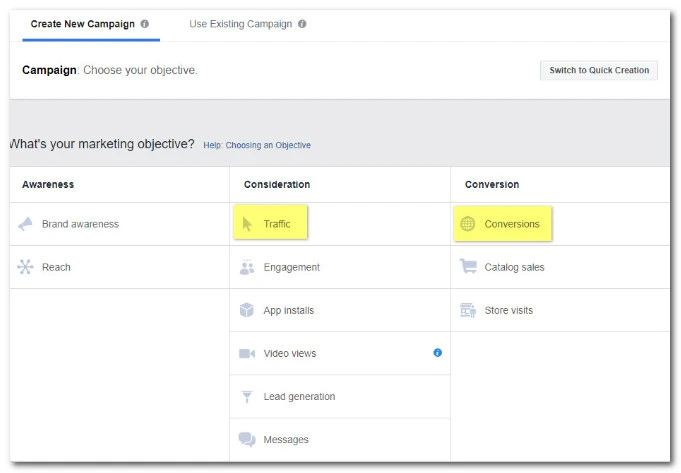Click the Traffic cursor icon
Screen dimensions: 681x473
[x=247, y=224]
